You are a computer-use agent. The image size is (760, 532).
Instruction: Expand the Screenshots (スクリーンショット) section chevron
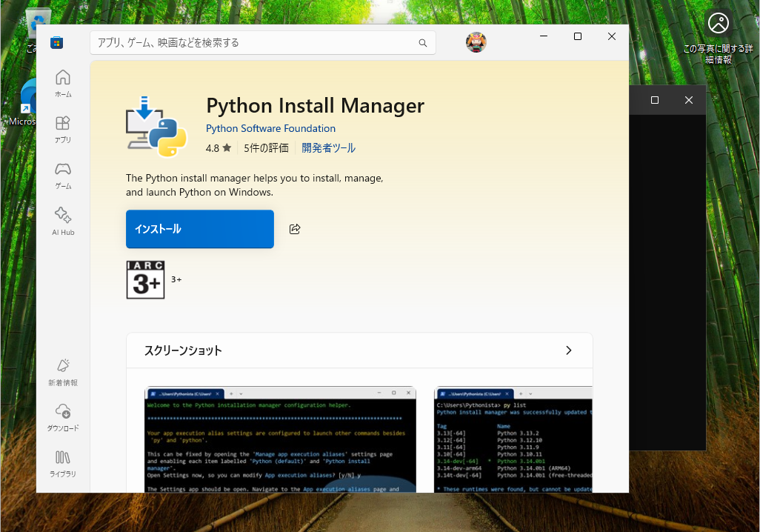(x=569, y=350)
